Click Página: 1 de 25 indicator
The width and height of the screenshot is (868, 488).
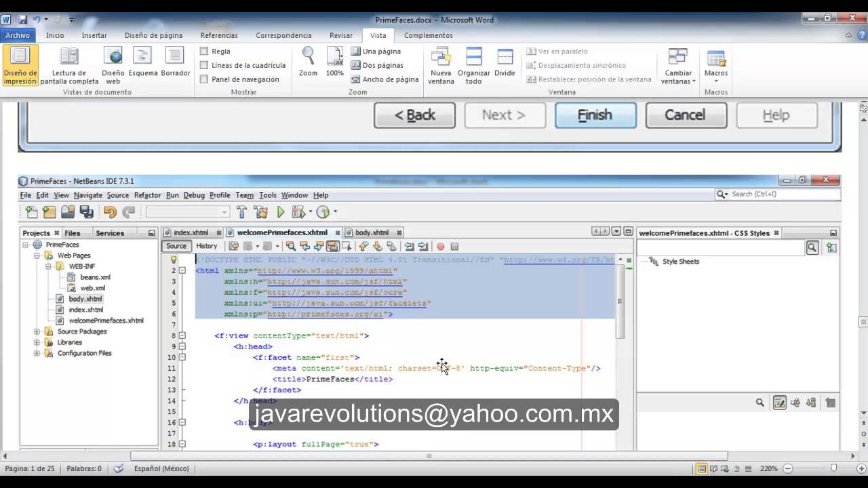[29, 468]
